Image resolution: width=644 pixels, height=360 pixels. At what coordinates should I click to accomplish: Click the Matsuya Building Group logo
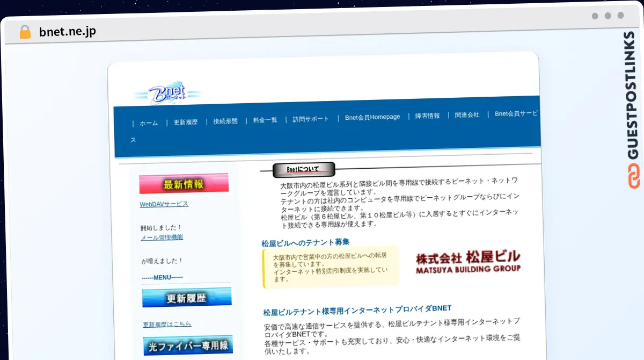(468, 262)
